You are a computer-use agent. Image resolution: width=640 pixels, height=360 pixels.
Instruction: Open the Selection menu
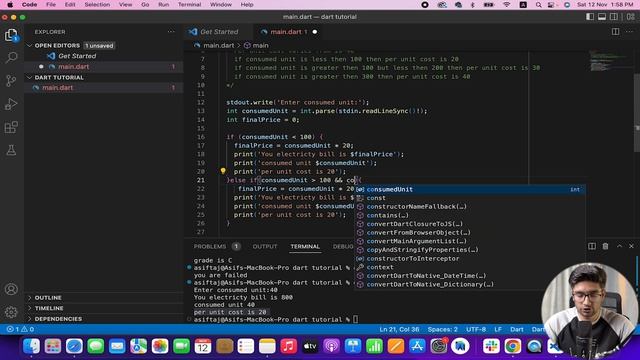click(x=97, y=4)
